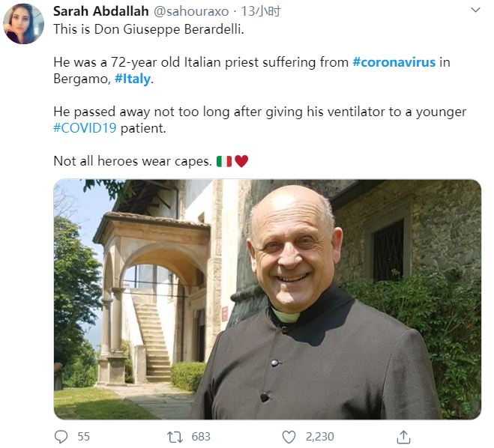This screenshot has height=448, width=494.
Task: Click the 683 retweets count
Action: click(x=200, y=436)
